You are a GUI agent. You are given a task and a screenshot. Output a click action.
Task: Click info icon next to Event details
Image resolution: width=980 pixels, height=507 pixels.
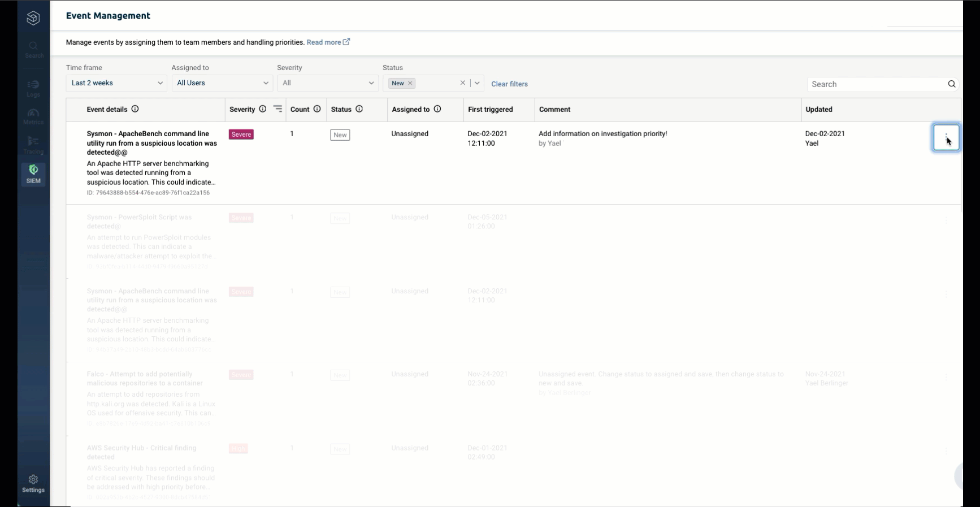coord(135,109)
